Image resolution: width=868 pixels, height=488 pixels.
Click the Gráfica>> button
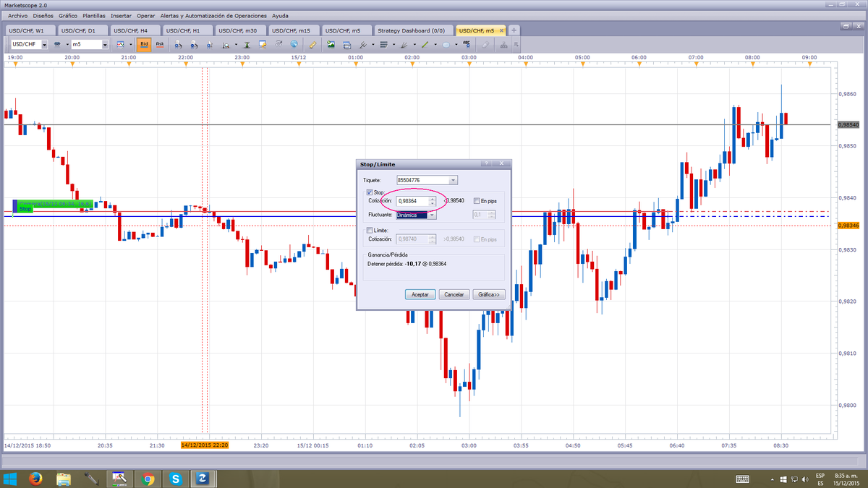488,294
